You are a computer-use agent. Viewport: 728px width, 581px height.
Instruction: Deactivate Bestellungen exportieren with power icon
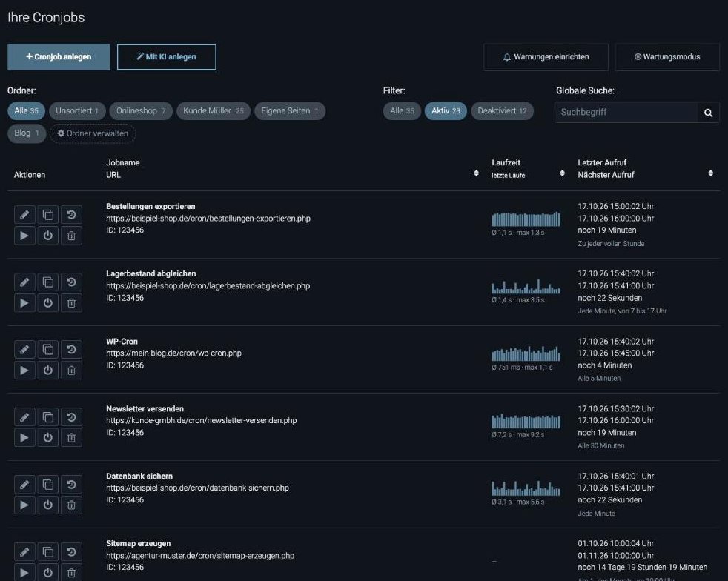click(x=48, y=236)
